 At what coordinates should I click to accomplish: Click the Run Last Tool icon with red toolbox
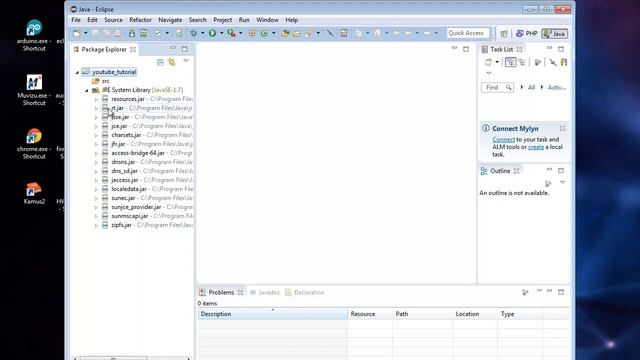[x=231, y=33]
